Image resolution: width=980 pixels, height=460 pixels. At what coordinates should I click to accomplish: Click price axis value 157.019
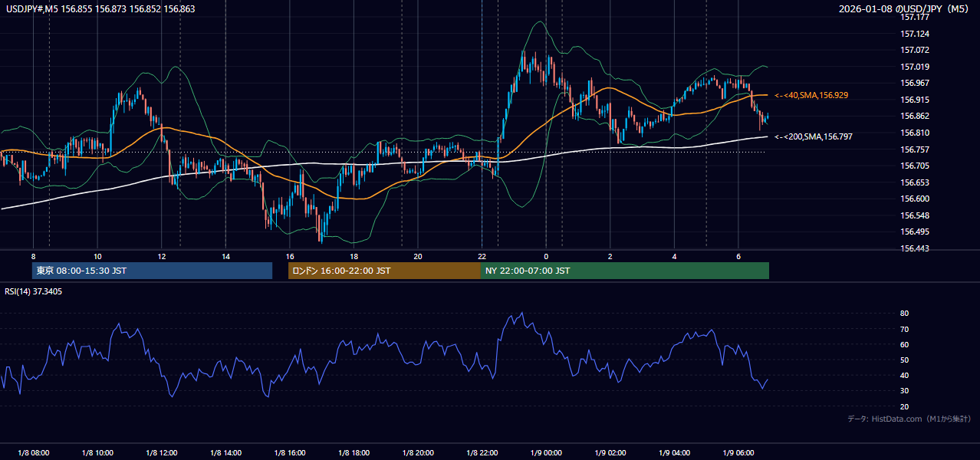point(914,67)
